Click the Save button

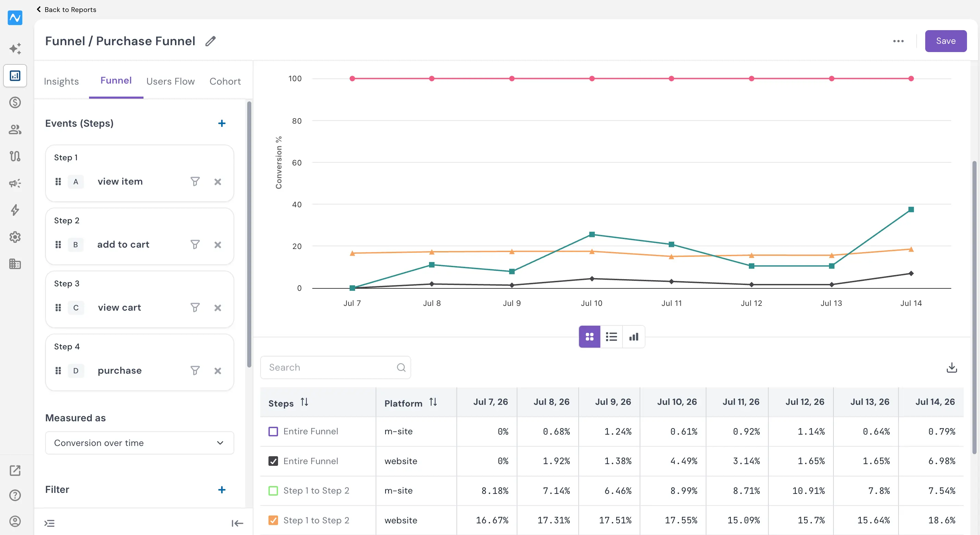click(945, 41)
